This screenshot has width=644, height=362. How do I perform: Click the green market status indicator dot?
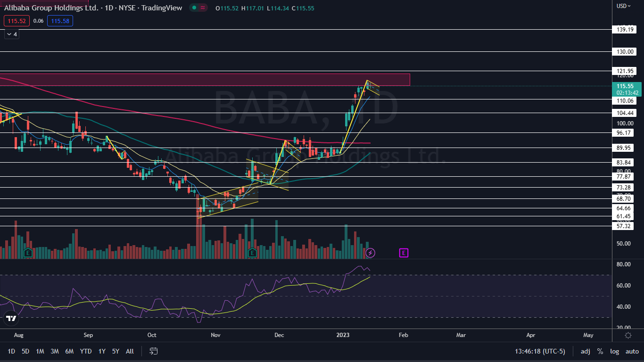coord(193,8)
